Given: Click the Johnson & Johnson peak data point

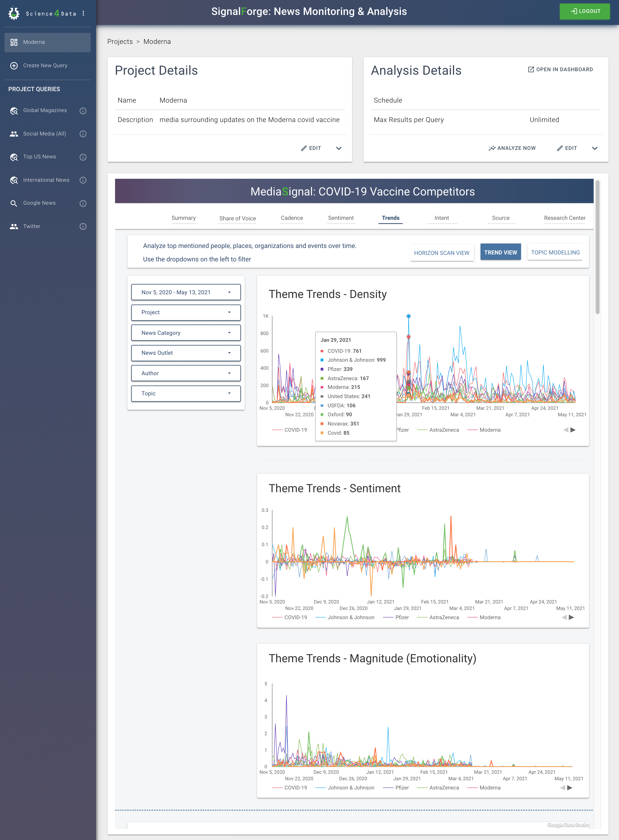Looking at the screenshot, I should point(408,316).
